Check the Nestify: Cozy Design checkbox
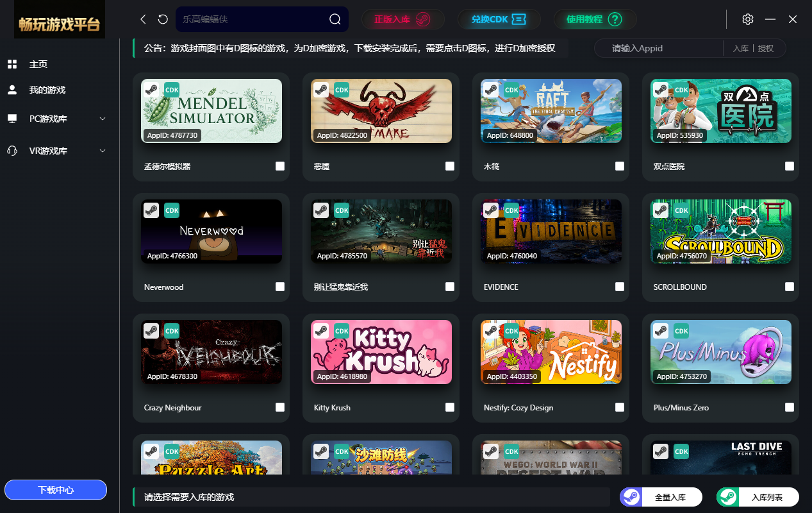The width and height of the screenshot is (812, 513). coord(620,407)
